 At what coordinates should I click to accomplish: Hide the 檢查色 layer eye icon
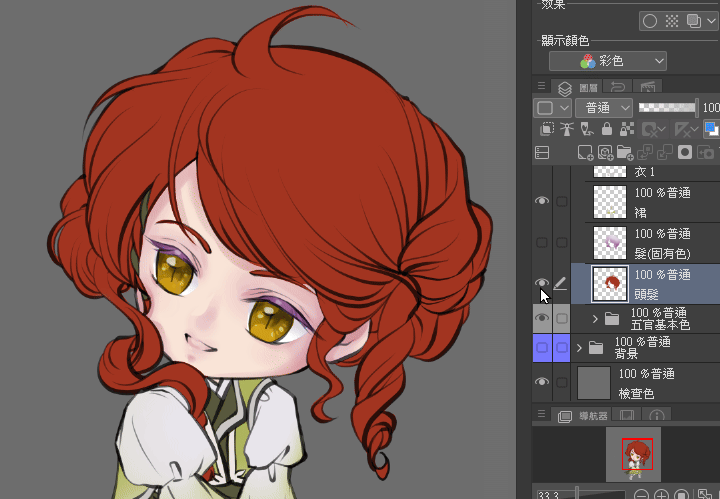point(542,382)
